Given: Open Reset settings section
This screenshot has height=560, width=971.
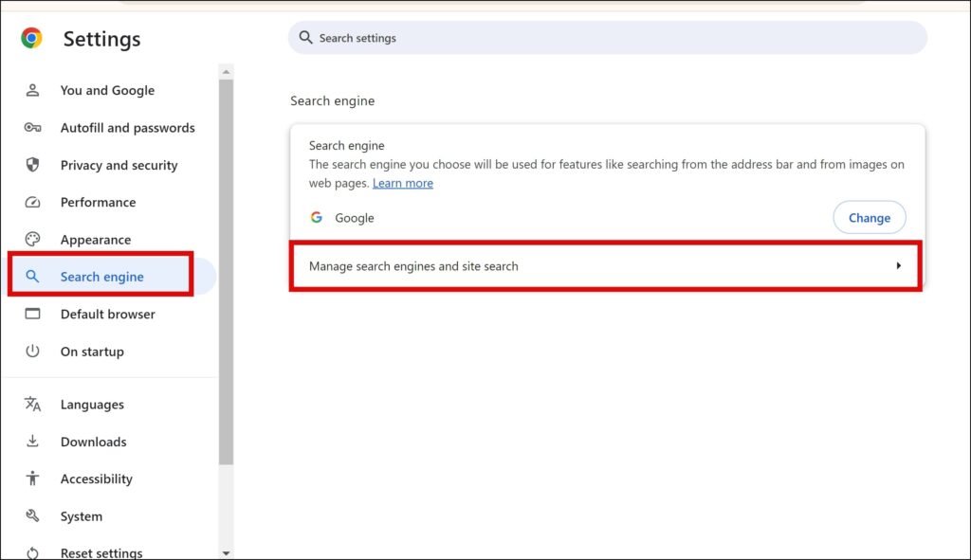Looking at the screenshot, I should pyautogui.click(x=101, y=552).
